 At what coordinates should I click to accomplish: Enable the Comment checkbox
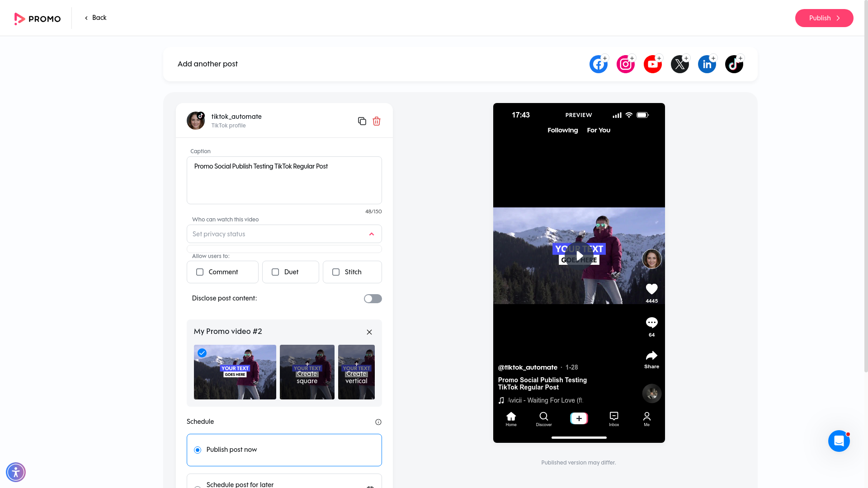pos(200,272)
